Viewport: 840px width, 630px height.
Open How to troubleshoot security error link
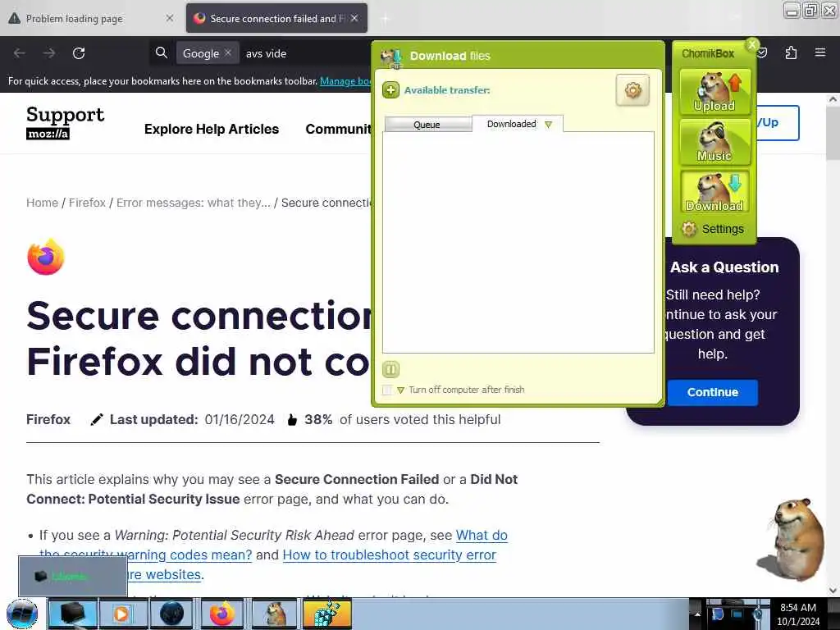coord(389,555)
